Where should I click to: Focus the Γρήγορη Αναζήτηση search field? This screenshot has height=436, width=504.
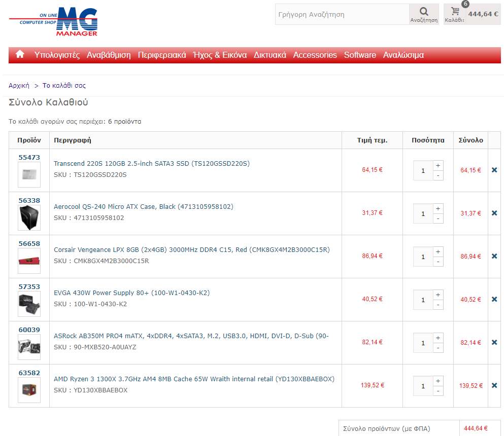(x=342, y=14)
